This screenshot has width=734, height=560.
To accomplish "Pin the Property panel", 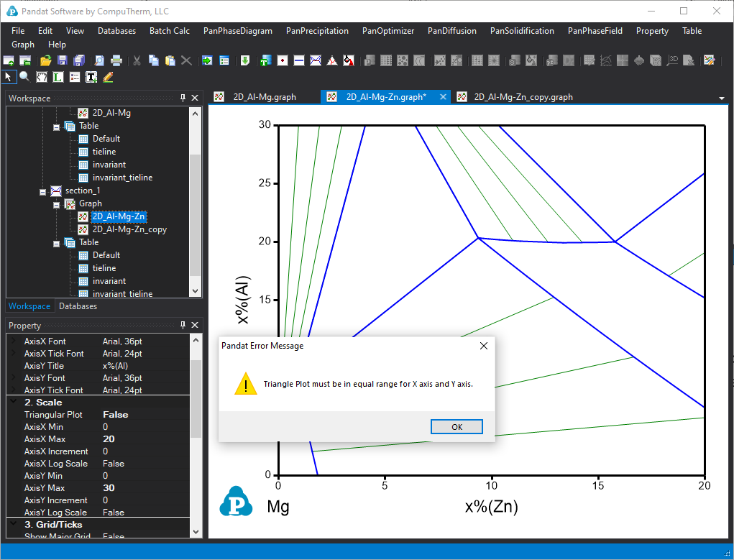I will (x=183, y=325).
